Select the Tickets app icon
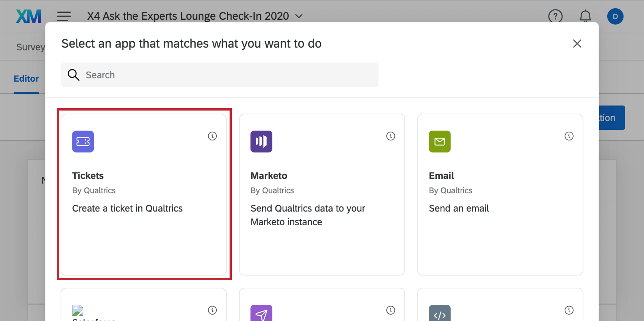Image resolution: width=644 pixels, height=321 pixels. click(x=83, y=142)
